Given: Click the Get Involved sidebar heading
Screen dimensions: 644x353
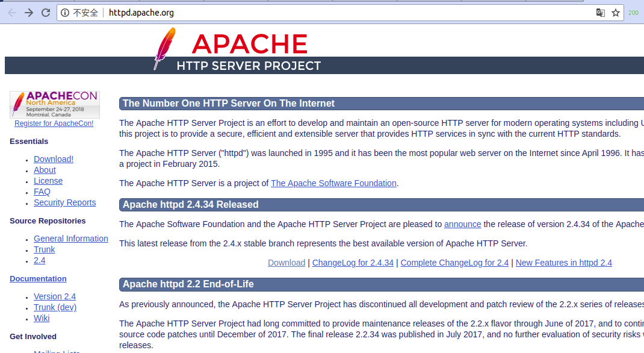Looking at the screenshot, I should [x=33, y=337].
